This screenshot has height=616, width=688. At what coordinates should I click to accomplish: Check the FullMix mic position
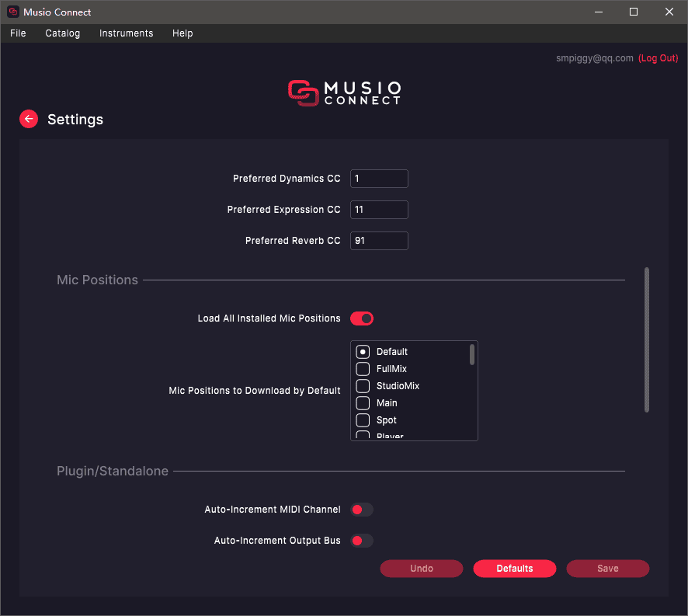[363, 369]
